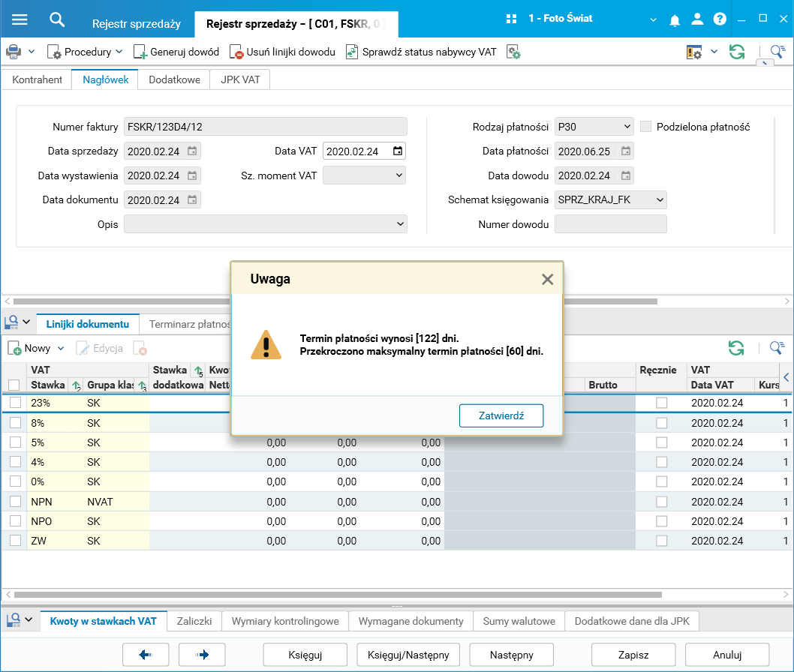This screenshot has height=672, width=794.
Task: Click the notifications bell icon
Action: [x=675, y=19]
